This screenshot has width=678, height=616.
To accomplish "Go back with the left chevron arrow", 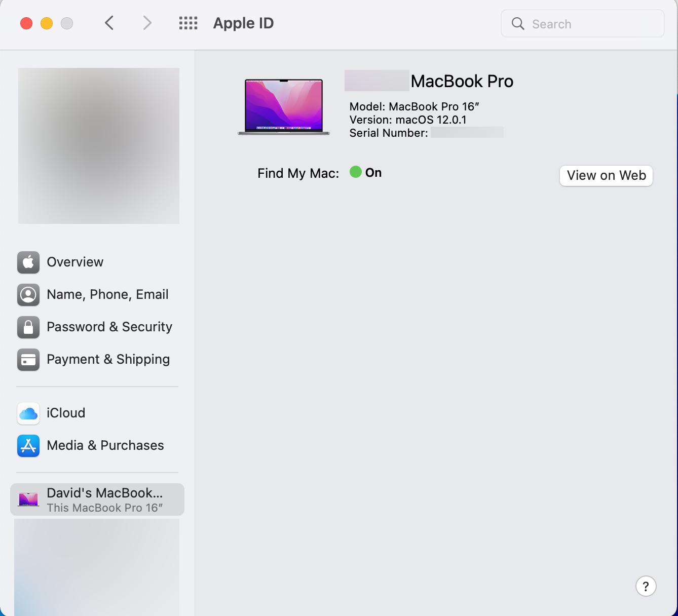I will (109, 23).
